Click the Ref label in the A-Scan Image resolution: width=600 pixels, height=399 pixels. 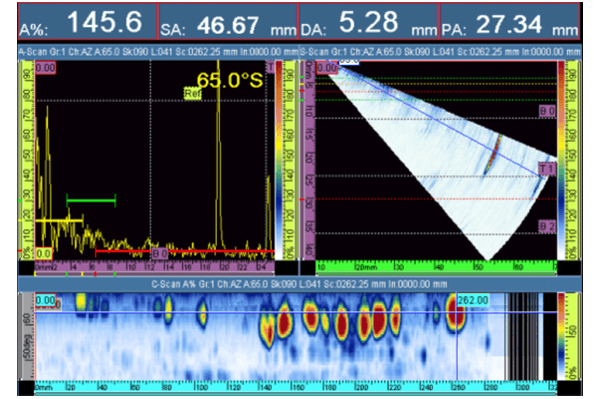click(192, 94)
